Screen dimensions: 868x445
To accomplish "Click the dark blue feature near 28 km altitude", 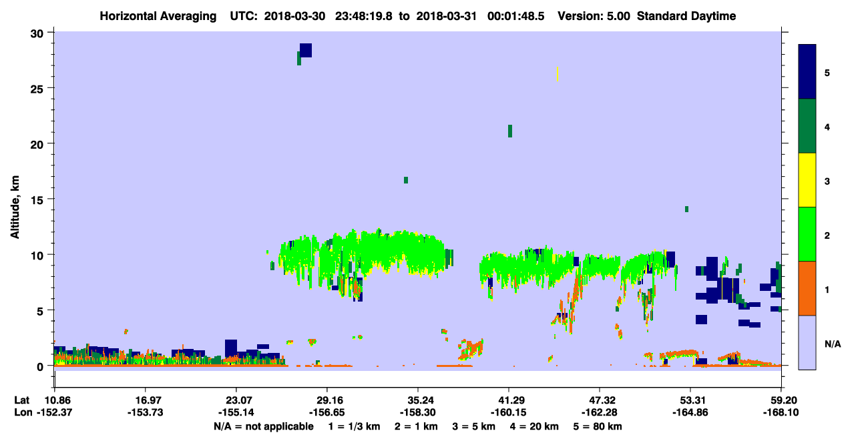I will point(306,50).
